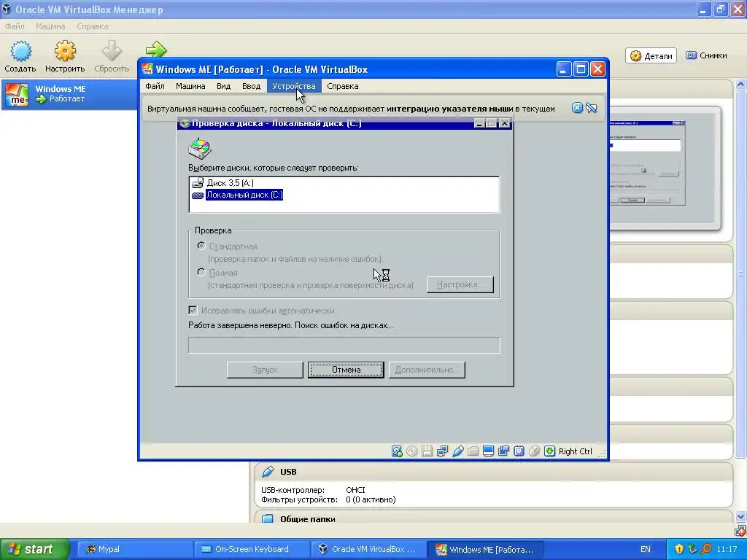
Task: Click Настроить gear icon in Manager toolbar
Action: coord(65,52)
